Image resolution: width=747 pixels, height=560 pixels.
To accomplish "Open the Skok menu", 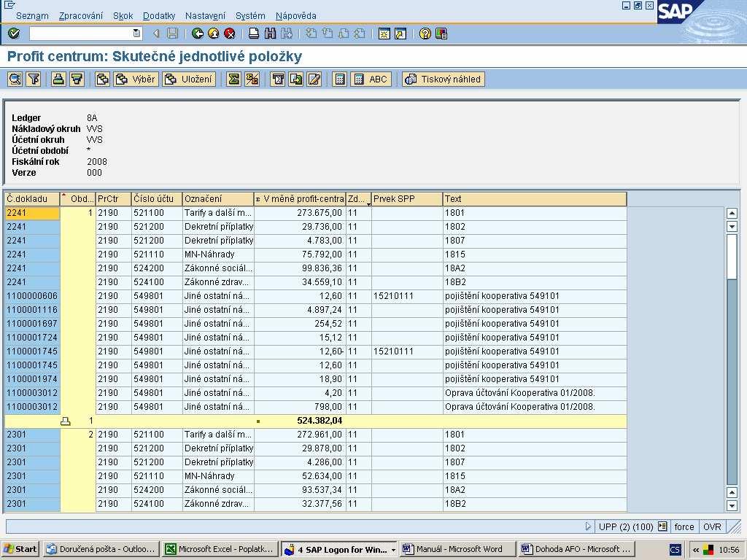I will [x=123, y=16].
